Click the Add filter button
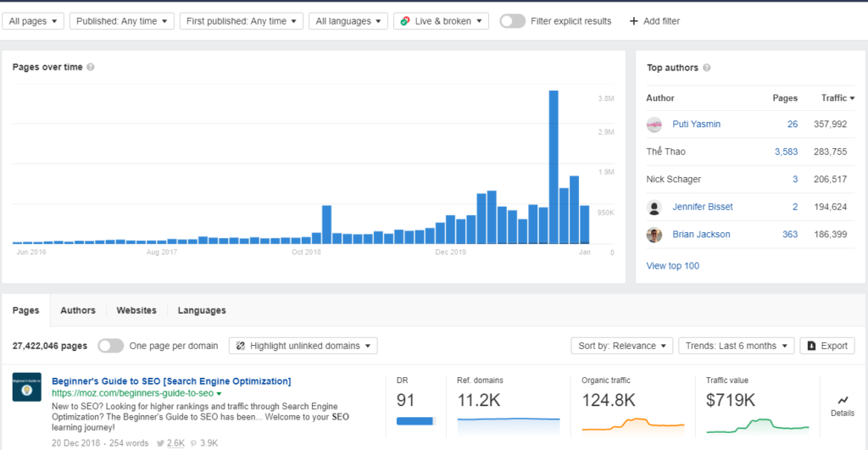 [x=654, y=21]
